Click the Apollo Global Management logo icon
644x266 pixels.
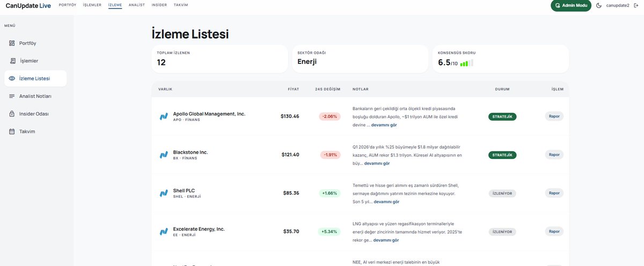click(164, 117)
